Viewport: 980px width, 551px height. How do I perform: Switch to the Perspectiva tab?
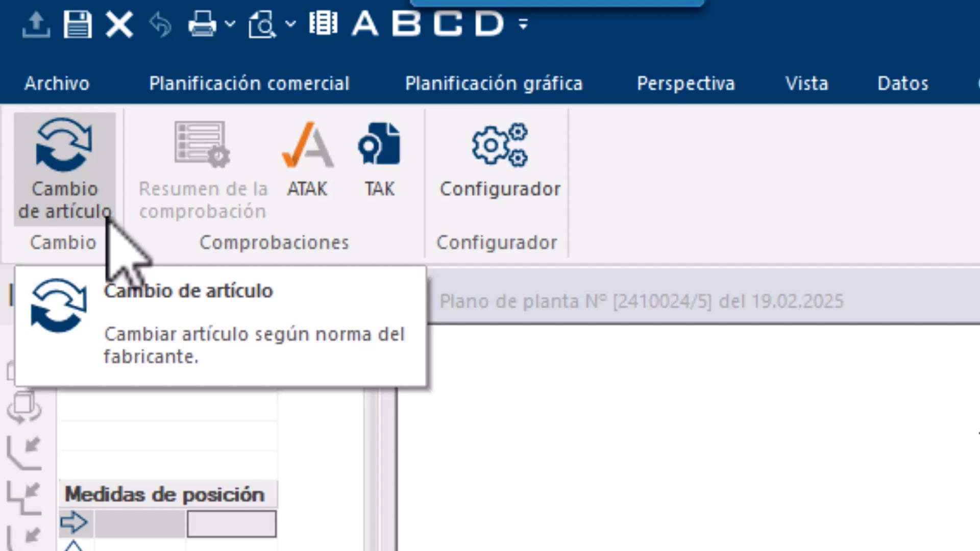pyautogui.click(x=686, y=83)
